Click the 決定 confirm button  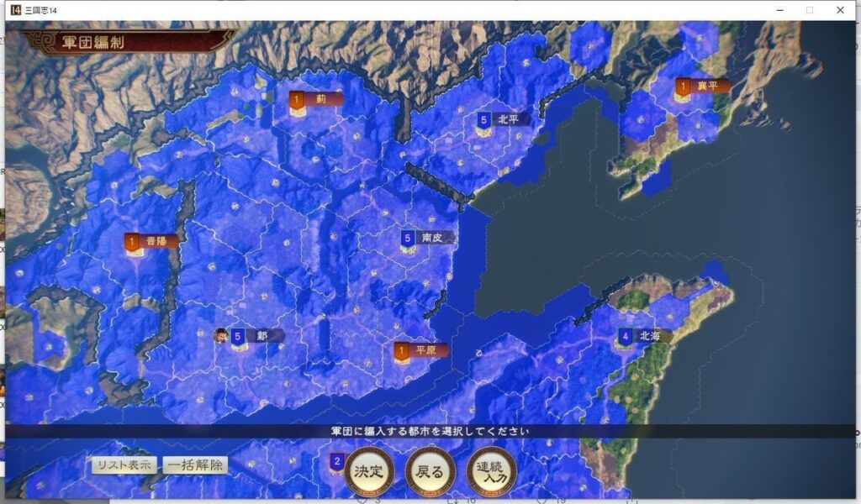(x=369, y=471)
